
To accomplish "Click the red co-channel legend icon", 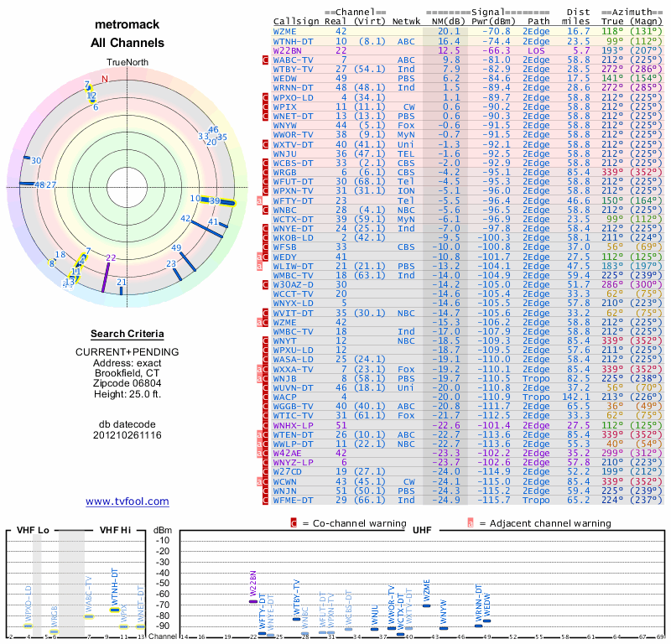I will pos(294,523).
